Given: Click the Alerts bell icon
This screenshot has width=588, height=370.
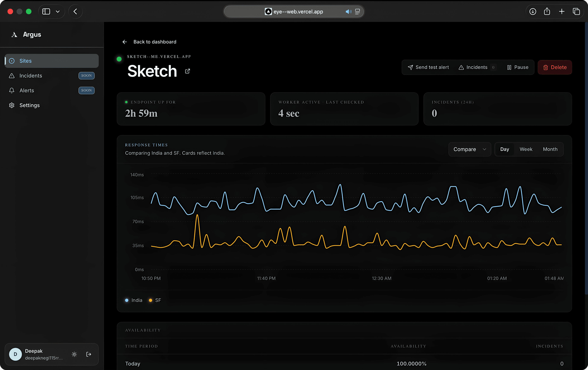Looking at the screenshot, I should [12, 90].
